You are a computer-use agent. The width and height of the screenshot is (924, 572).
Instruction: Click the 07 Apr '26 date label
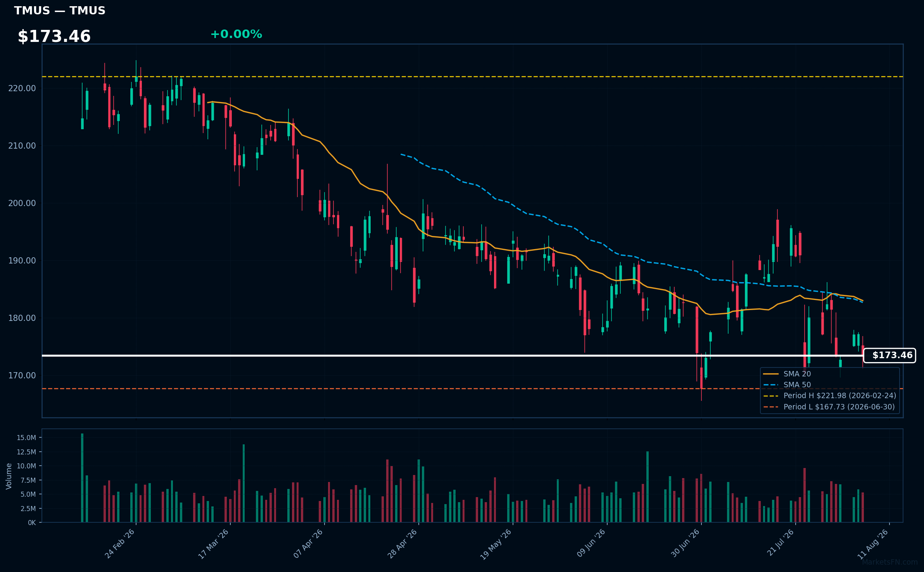[308, 544]
